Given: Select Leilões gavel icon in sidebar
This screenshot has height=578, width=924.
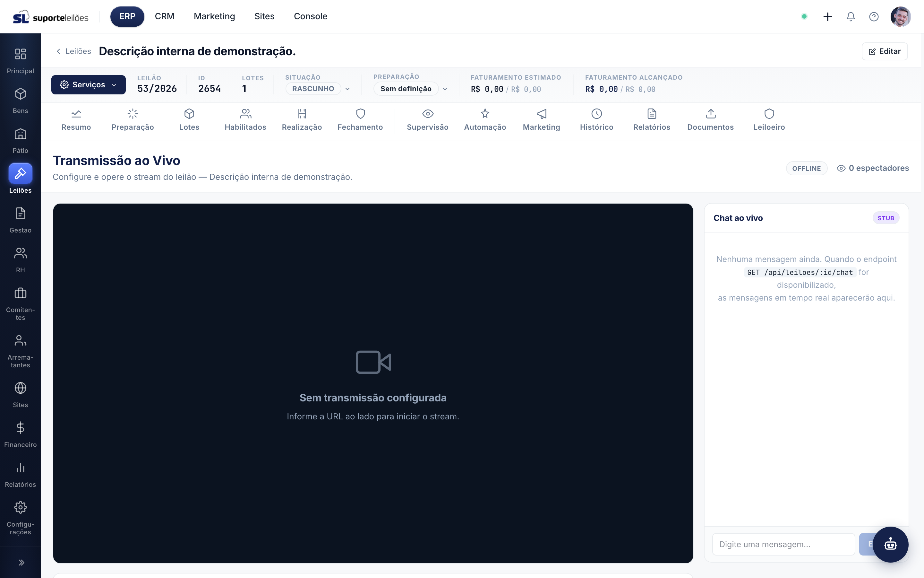Looking at the screenshot, I should pos(20,173).
